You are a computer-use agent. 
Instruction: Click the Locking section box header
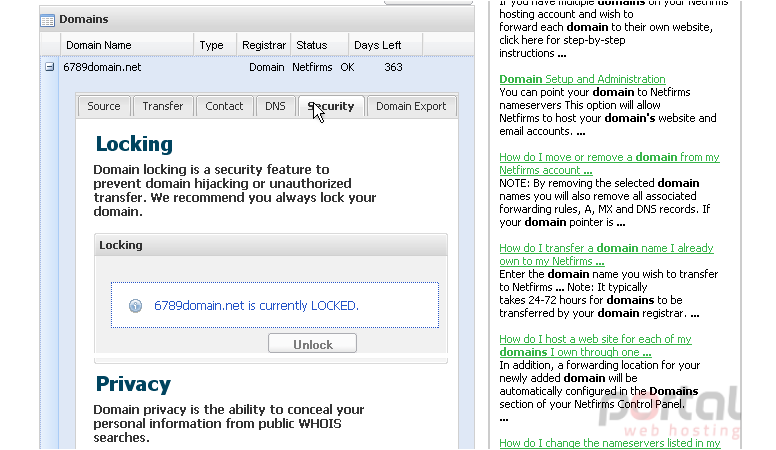(271, 245)
